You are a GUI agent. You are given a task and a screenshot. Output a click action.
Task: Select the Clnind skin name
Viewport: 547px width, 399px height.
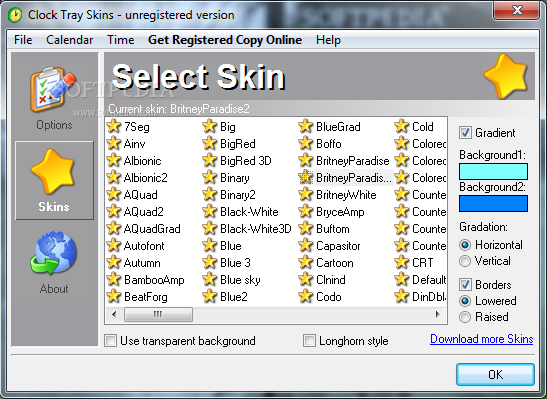tap(331, 280)
